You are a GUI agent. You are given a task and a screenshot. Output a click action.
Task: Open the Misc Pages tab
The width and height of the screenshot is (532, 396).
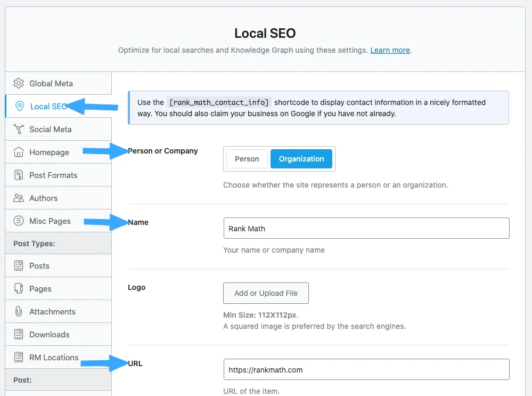click(59, 221)
